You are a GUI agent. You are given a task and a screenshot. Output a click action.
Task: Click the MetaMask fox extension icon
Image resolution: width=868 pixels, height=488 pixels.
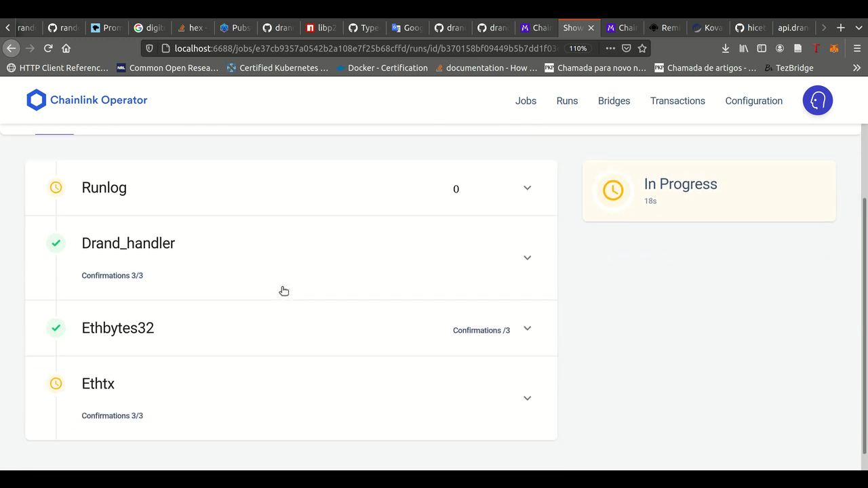pos(834,48)
